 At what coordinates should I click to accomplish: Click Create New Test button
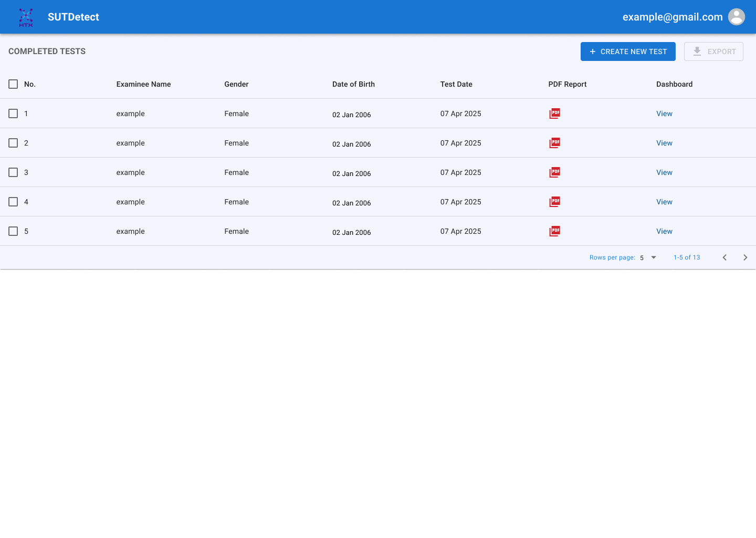tap(628, 51)
